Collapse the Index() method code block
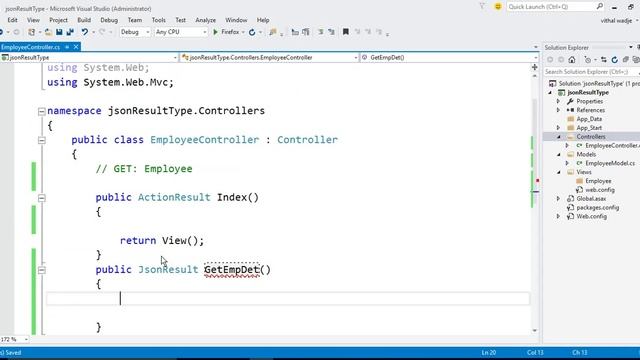This screenshot has height=360, width=640. pyautogui.click(x=42, y=198)
